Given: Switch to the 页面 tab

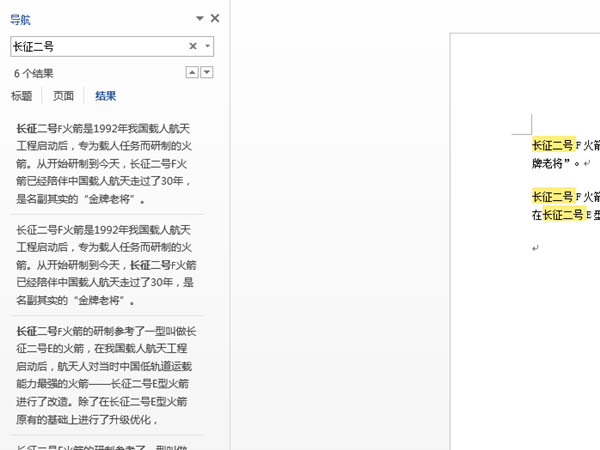Looking at the screenshot, I should [x=63, y=96].
